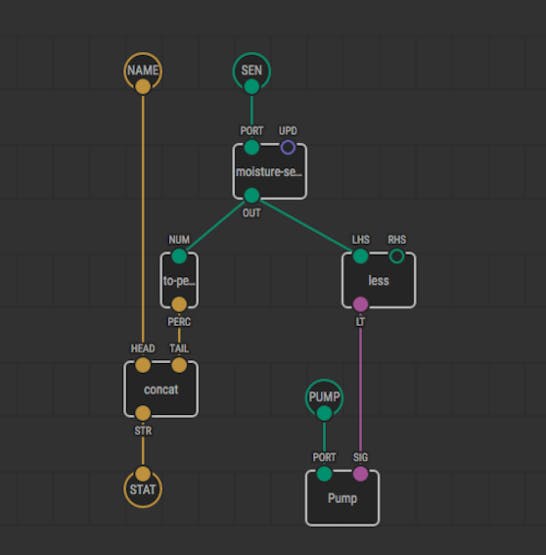Click the unconnected RHS pin on less node
Viewport: 546px width, 555px height.
(x=397, y=256)
